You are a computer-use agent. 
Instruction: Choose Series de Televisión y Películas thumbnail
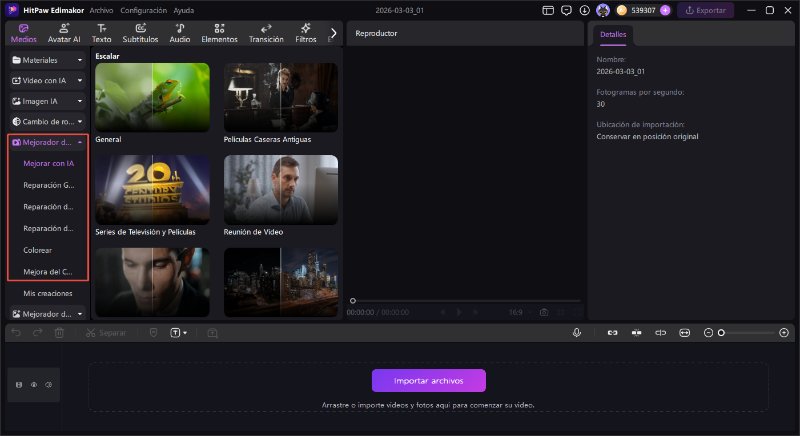(x=152, y=190)
